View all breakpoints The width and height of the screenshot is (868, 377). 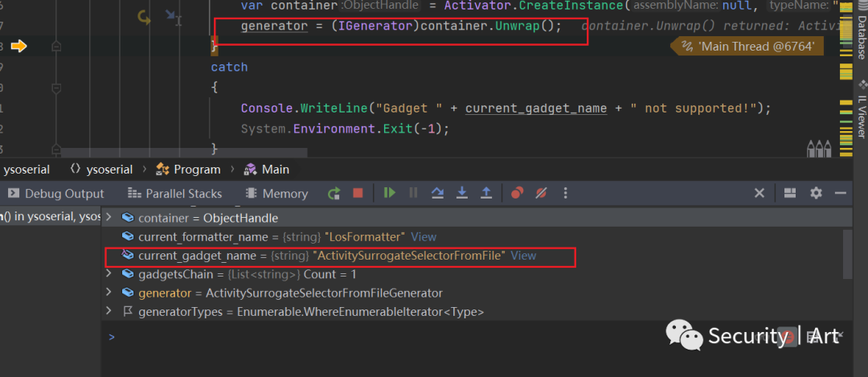517,193
